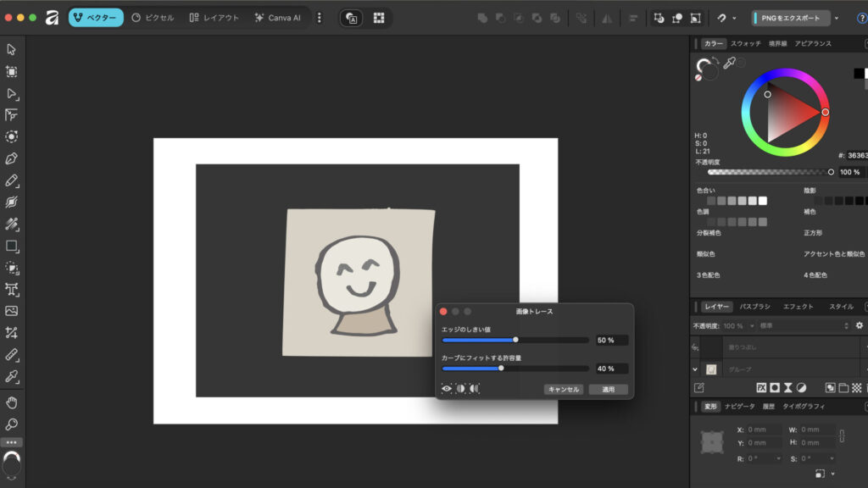Image resolution: width=868 pixels, height=488 pixels.
Task: Open dropdown arrow beside PNG export button
Action: 837,18
